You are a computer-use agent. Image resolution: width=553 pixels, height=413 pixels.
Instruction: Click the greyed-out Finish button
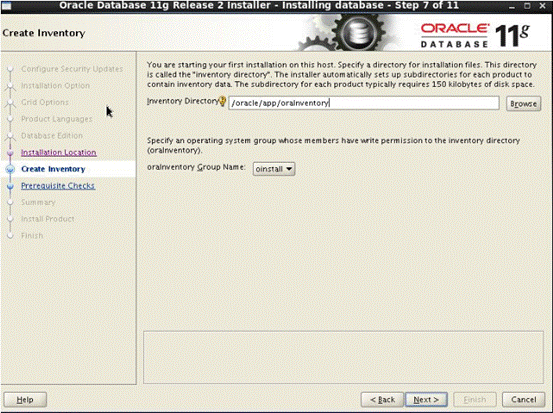475,400
